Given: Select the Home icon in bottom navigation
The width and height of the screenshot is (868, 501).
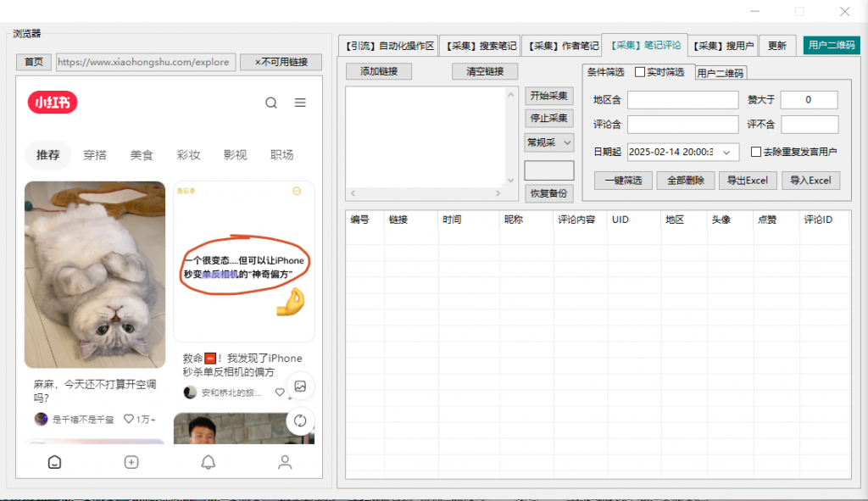Looking at the screenshot, I should coord(54,462).
